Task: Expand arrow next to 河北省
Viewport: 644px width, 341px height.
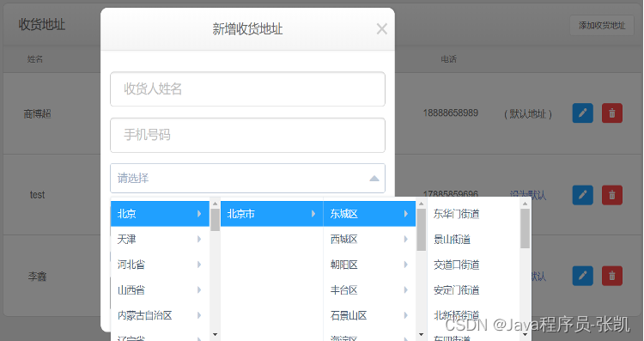Action: 199,265
